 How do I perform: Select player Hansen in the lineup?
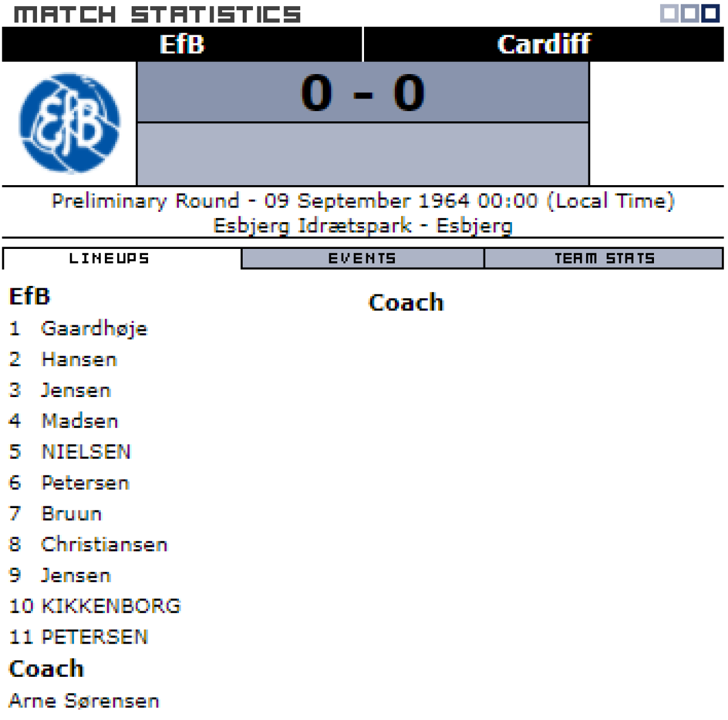pyautogui.click(x=79, y=359)
